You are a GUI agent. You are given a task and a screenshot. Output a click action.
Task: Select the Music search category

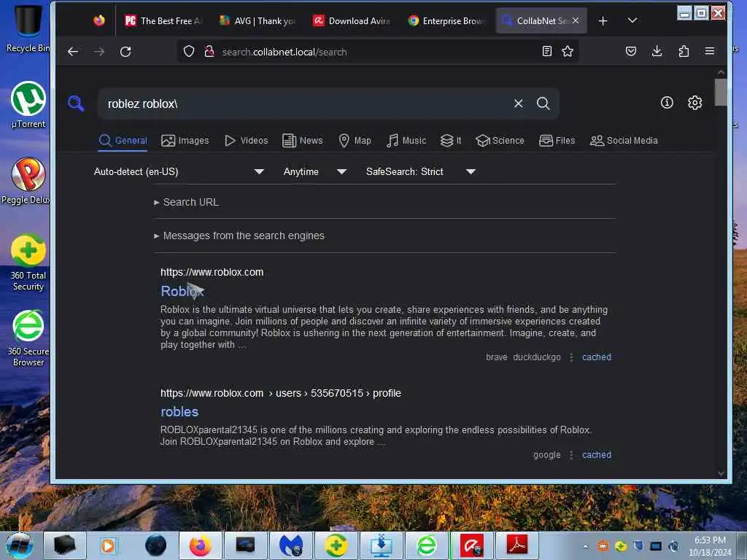click(x=406, y=141)
